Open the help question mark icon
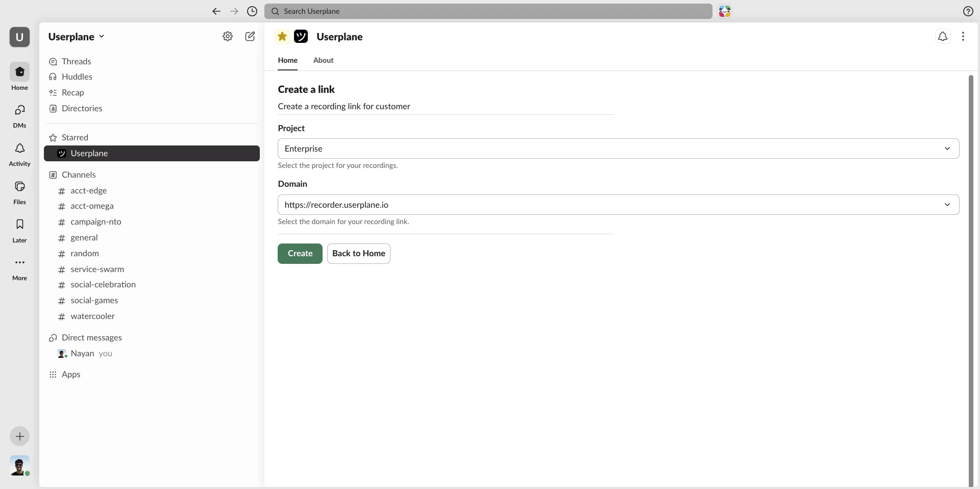Image resolution: width=980 pixels, height=489 pixels. pyautogui.click(x=968, y=11)
